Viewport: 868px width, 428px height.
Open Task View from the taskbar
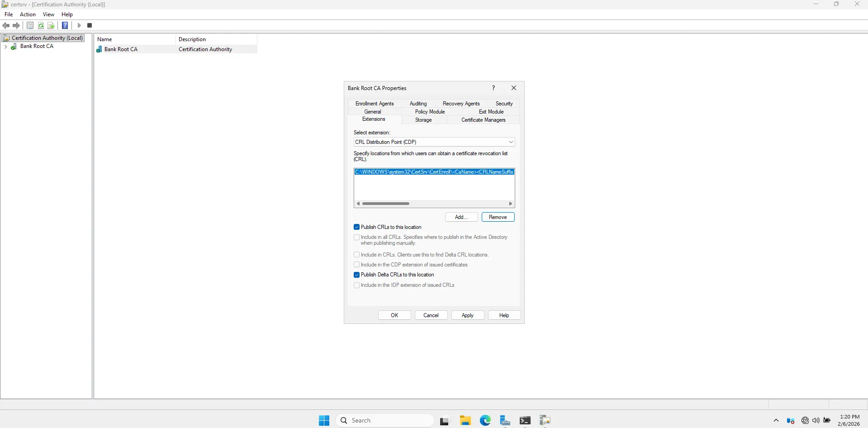tap(445, 421)
